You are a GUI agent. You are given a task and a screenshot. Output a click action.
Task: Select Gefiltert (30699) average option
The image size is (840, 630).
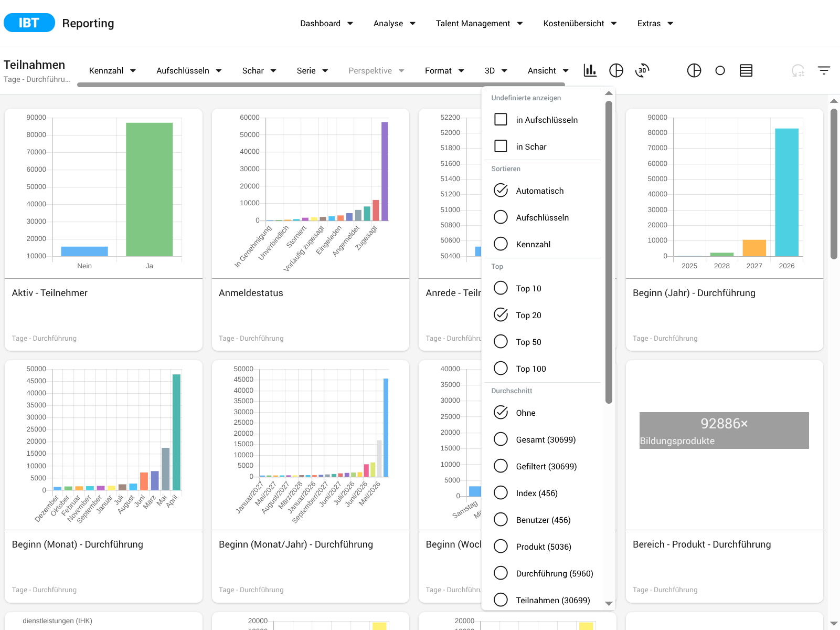point(501,466)
